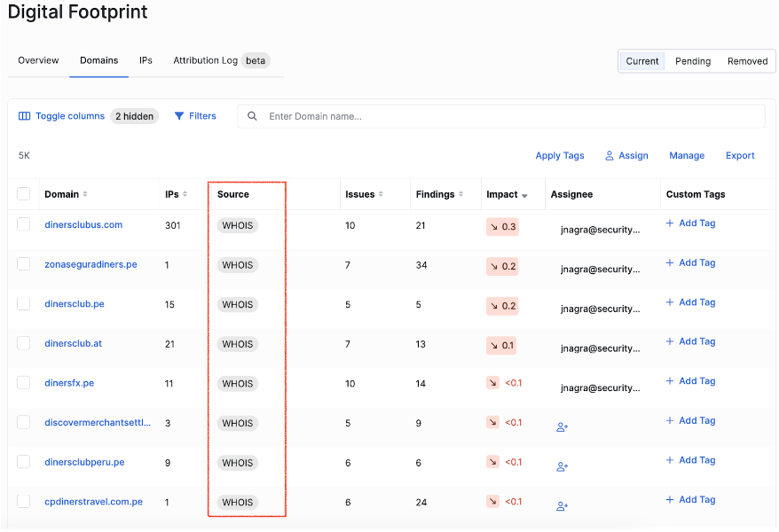Open the Overview tab
This screenshot has width=779, height=532.
38,60
